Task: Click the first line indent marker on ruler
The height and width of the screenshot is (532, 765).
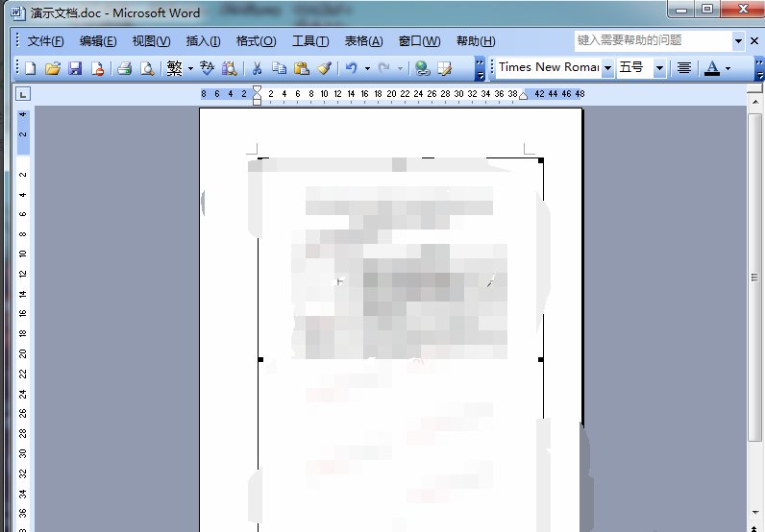Action: click(x=258, y=89)
